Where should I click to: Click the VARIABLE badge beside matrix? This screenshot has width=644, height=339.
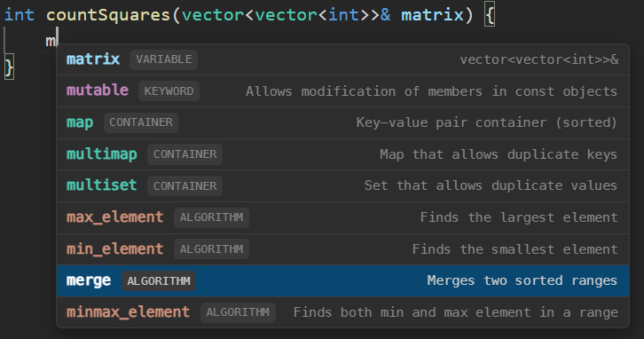164,59
